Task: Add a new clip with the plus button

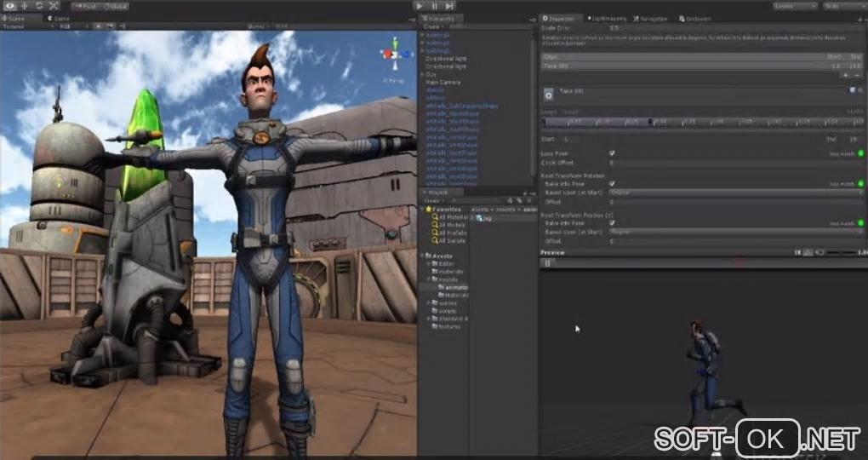Action: (845, 75)
